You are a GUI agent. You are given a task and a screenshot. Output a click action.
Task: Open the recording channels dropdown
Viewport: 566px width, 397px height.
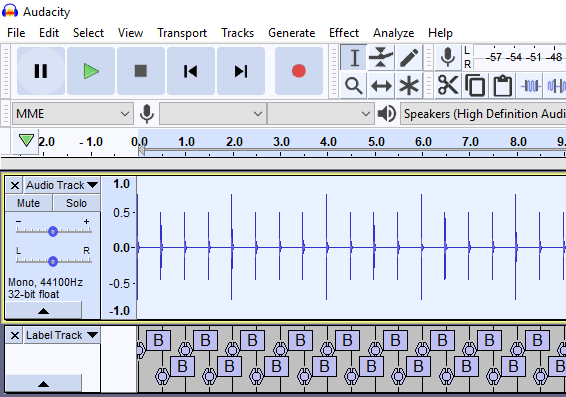coord(321,114)
